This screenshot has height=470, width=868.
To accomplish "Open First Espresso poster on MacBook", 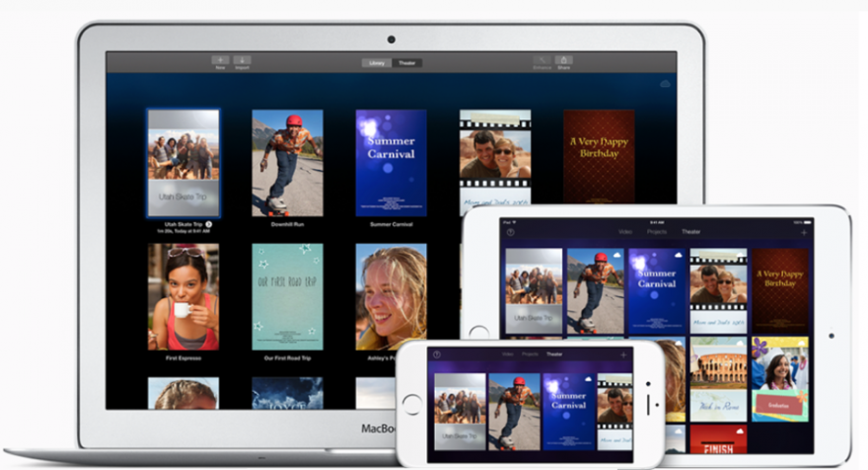I will point(183,297).
